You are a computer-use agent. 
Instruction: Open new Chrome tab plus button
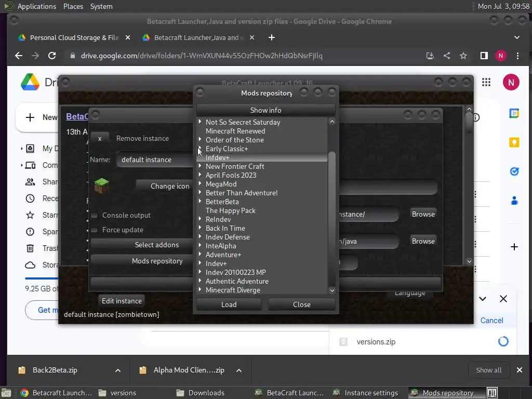pyautogui.click(x=272, y=37)
